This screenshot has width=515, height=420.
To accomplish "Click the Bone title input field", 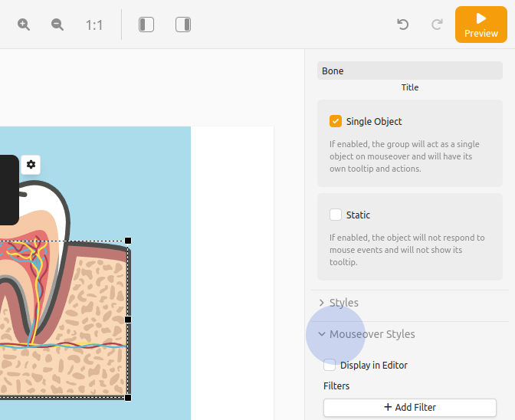I will 410,71.
